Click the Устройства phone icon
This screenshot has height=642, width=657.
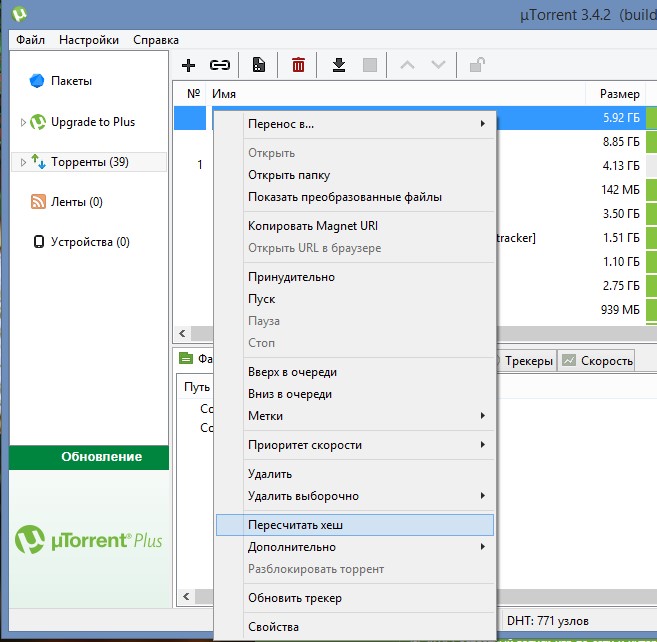(x=39, y=242)
